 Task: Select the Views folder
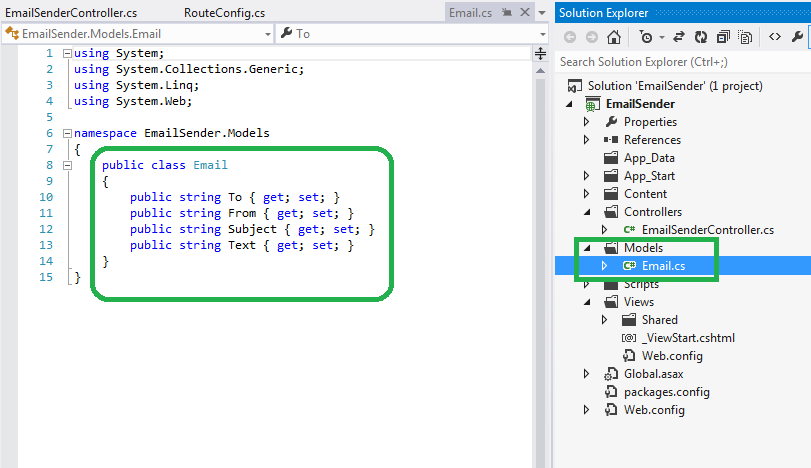point(639,302)
